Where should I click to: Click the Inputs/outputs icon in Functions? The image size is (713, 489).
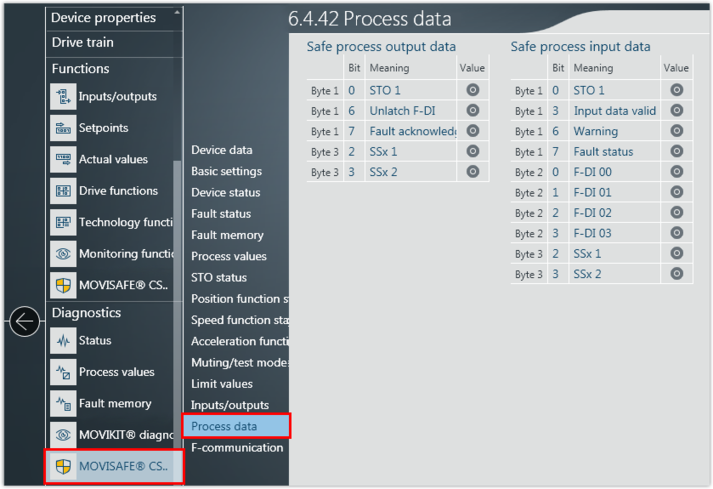click(x=63, y=97)
